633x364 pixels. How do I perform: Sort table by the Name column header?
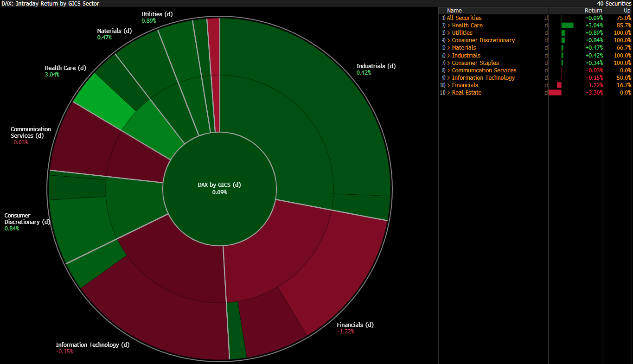coord(454,11)
